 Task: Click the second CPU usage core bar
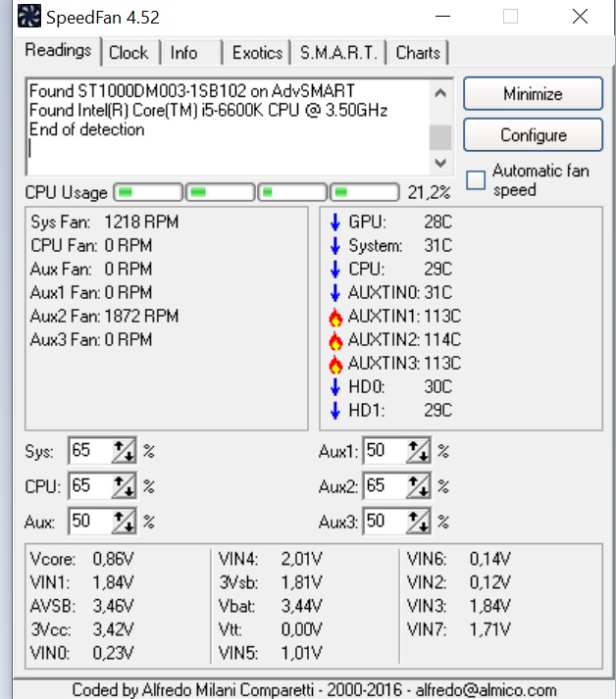click(x=221, y=192)
